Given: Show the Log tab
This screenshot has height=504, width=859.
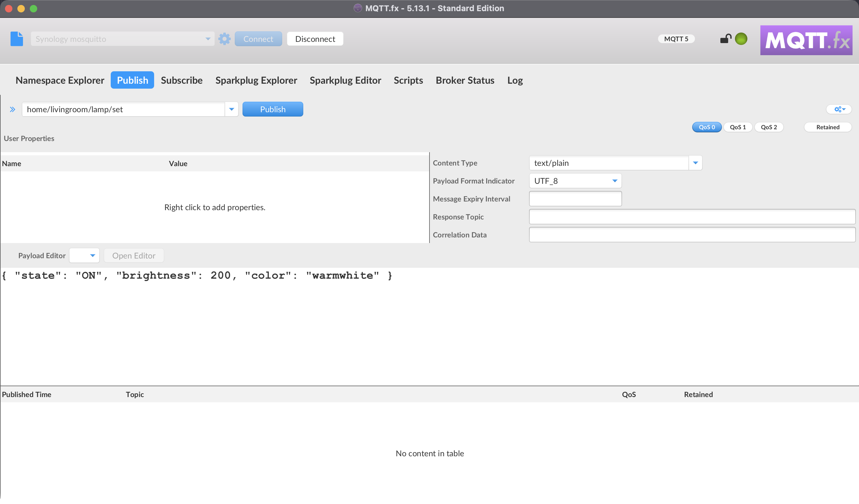Looking at the screenshot, I should pos(515,80).
